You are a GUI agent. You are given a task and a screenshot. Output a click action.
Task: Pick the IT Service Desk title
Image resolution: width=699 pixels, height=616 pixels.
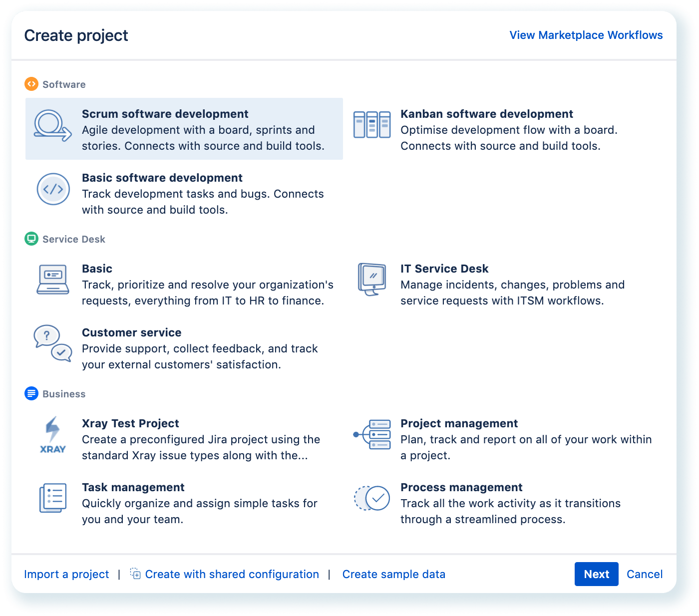click(x=444, y=269)
